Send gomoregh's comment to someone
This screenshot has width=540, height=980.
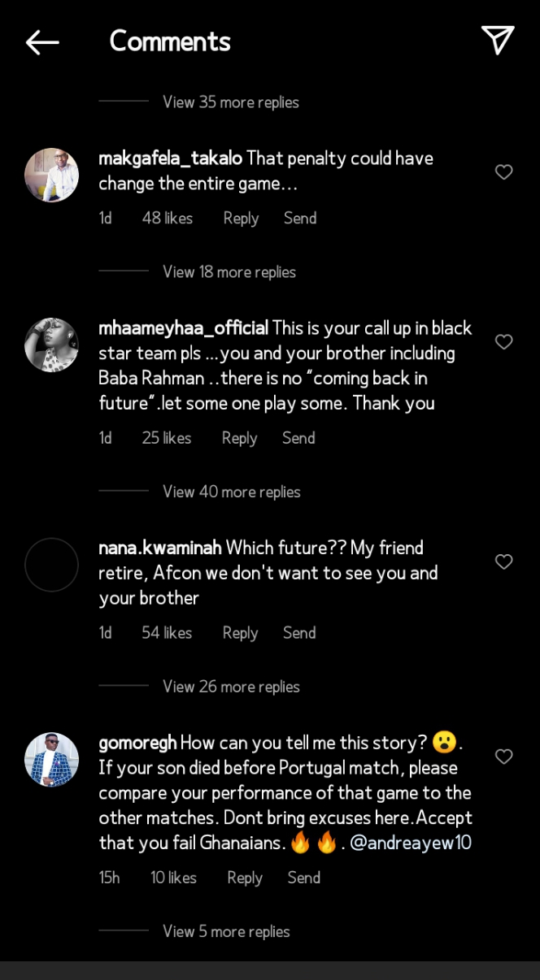tap(303, 878)
